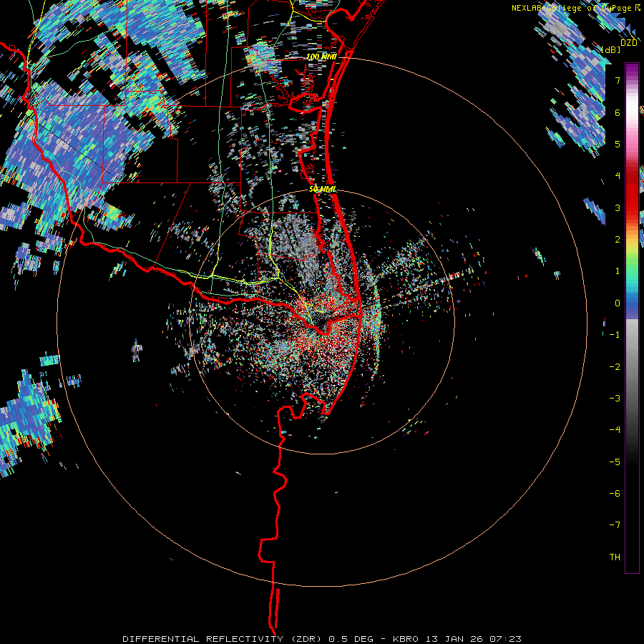Click the 6 value on the dB scale

point(618,112)
